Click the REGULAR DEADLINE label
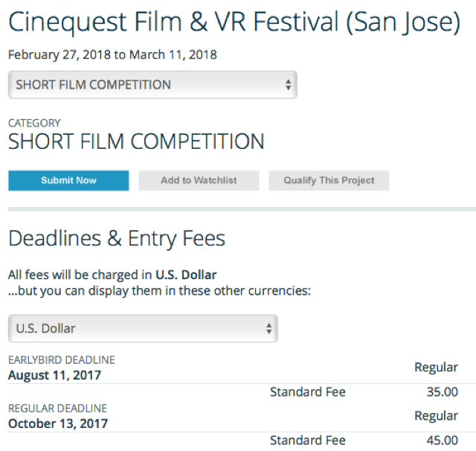Viewport: 476px width, 451px height. (57, 409)
